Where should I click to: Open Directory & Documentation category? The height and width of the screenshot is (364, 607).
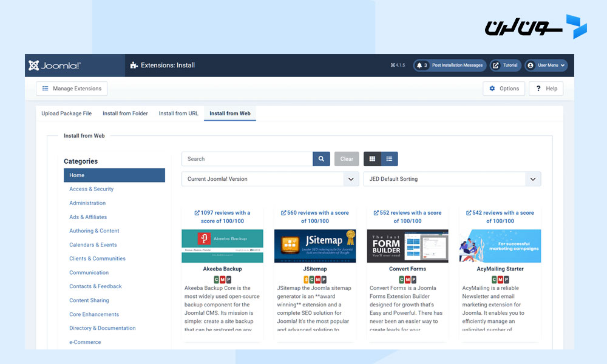point(102,328)
